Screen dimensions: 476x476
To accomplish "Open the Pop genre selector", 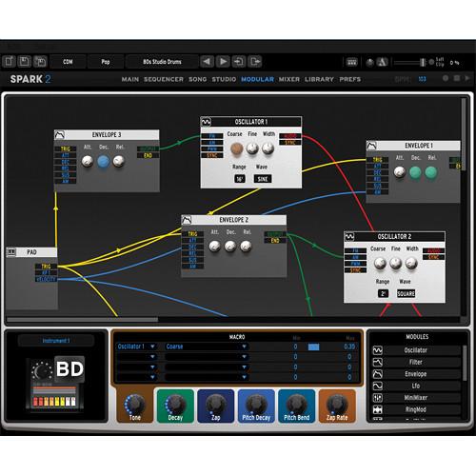I will (x=106, y=62).
